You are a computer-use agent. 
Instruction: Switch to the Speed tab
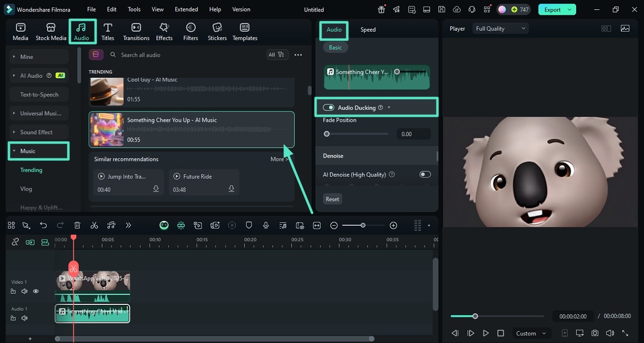click(368, 30)
